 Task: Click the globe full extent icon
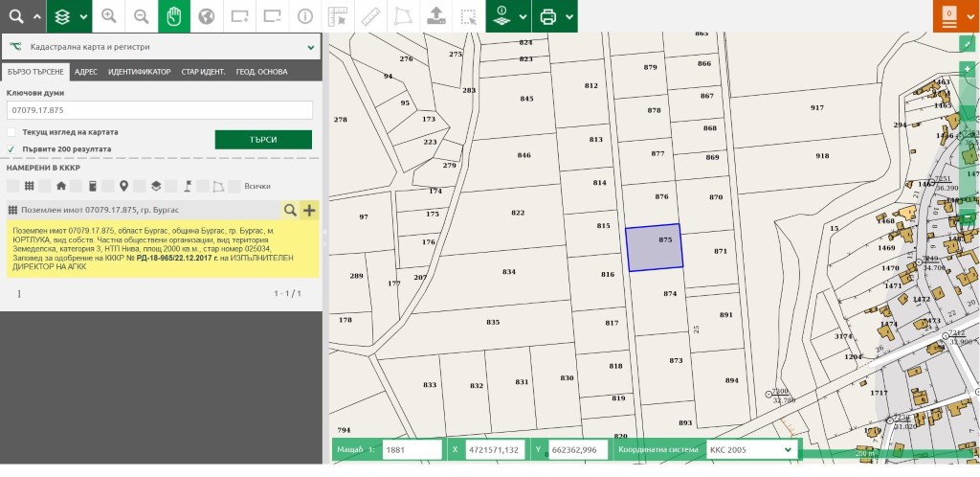pos(206,16)
